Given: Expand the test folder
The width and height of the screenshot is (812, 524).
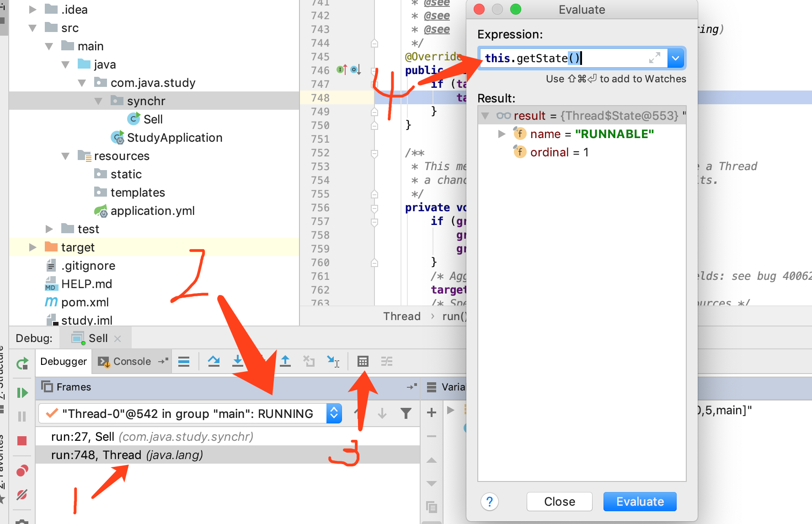Looking at the screenshot, I should tap(49, 229).
